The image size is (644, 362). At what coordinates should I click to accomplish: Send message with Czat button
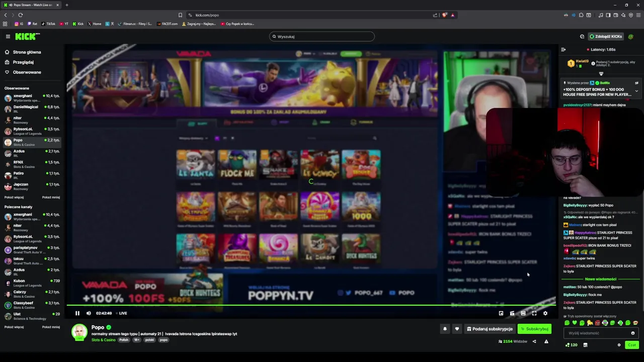(x=632, y=345)
